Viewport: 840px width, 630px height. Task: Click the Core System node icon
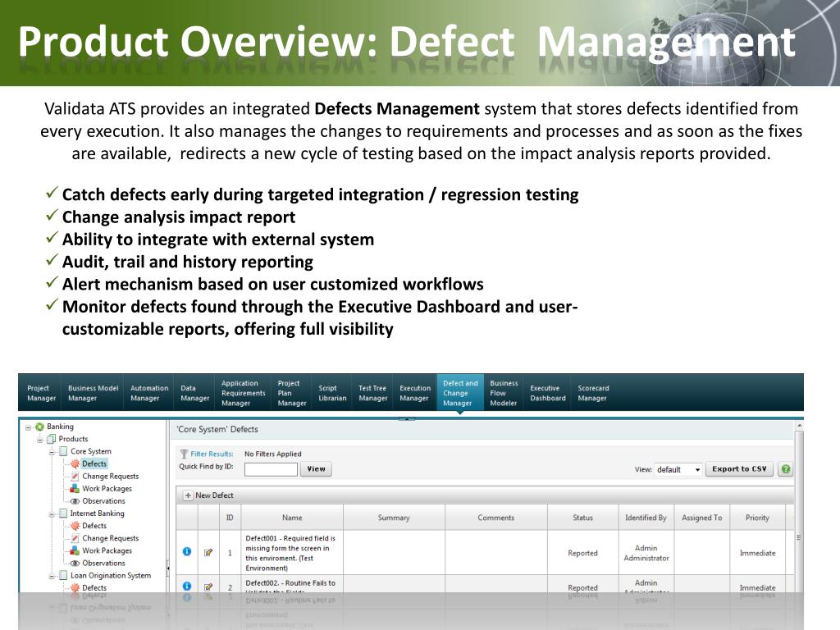(x=63, y=452)
